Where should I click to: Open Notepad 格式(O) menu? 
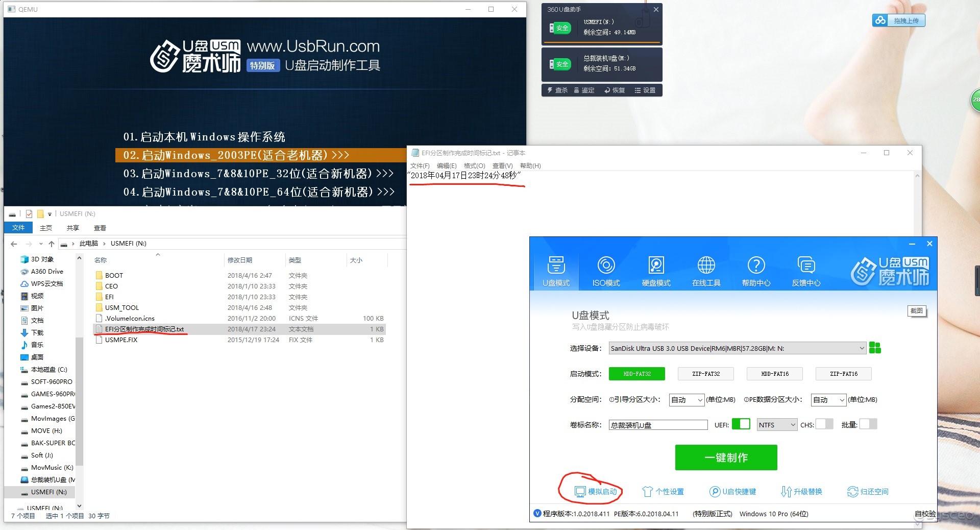tap(474, 165)
